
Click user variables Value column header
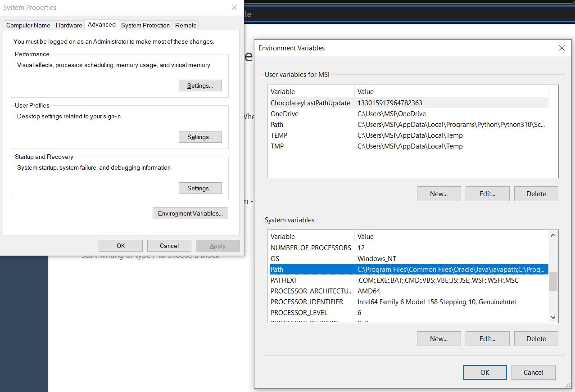pyautogui.click(x=452, y=92)
